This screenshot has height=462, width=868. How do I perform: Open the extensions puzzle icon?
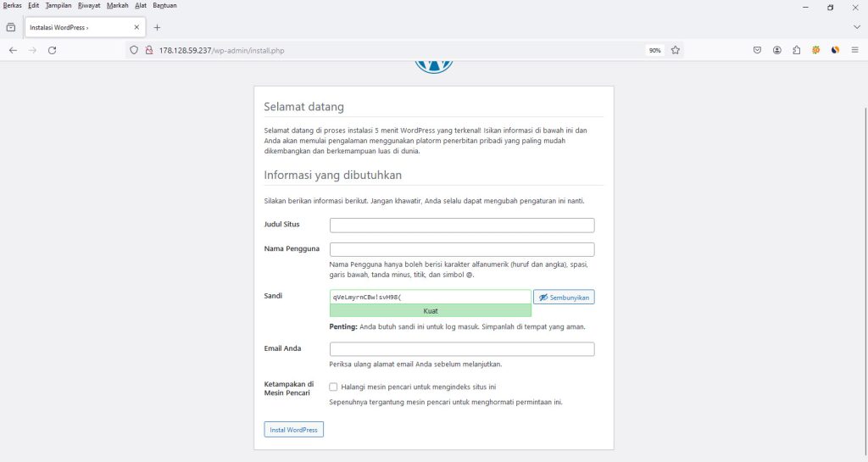[797, 50]
